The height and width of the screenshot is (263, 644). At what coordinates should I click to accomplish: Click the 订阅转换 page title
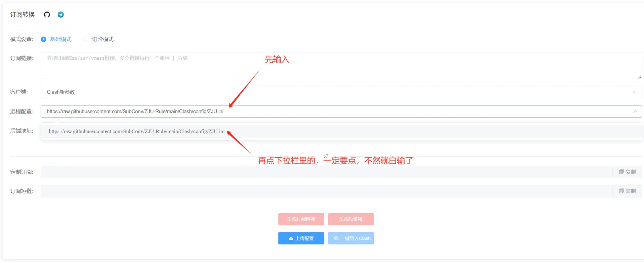click(x=22, y=14)
